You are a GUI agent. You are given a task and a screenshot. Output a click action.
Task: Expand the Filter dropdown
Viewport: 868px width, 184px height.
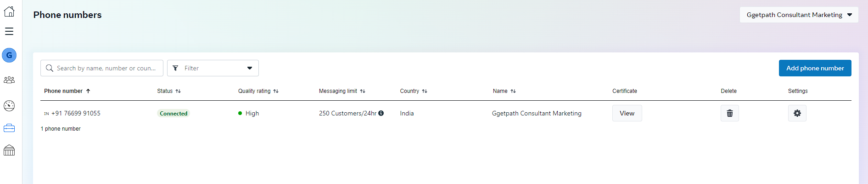pos(213,68)
